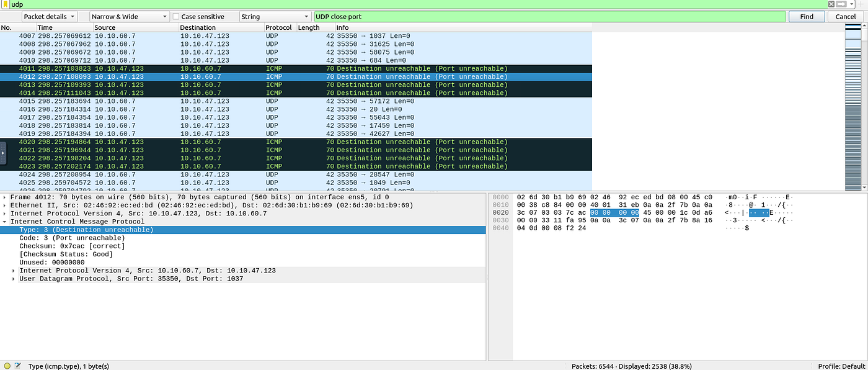
Task: Select packet number 4007 row
Action: coord(296,36)
